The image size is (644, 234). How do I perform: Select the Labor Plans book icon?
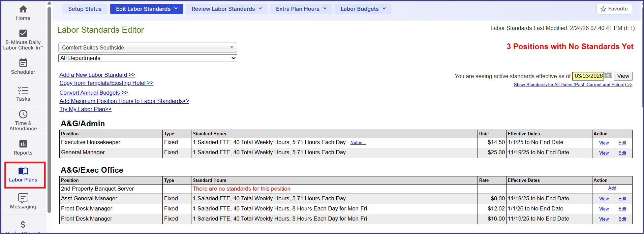tap(23, 171)
